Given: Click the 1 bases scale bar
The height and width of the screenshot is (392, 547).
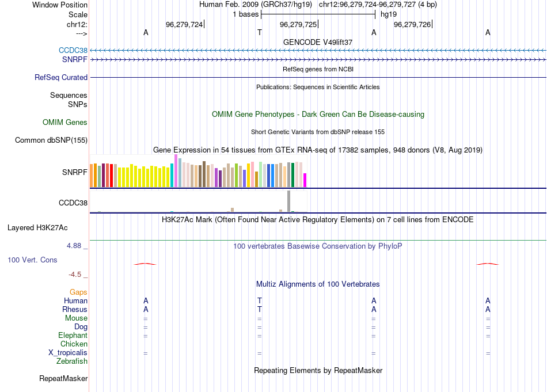Looking at the screenshot, I should coord(318,14).
